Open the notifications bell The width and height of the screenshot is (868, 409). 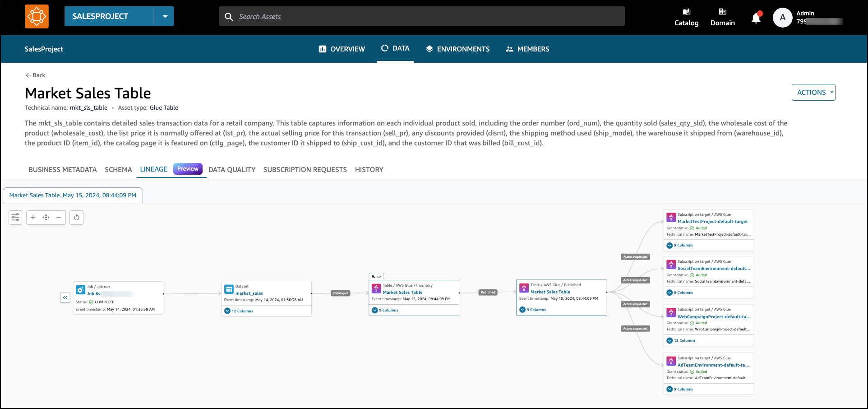[x=756, y=18]
